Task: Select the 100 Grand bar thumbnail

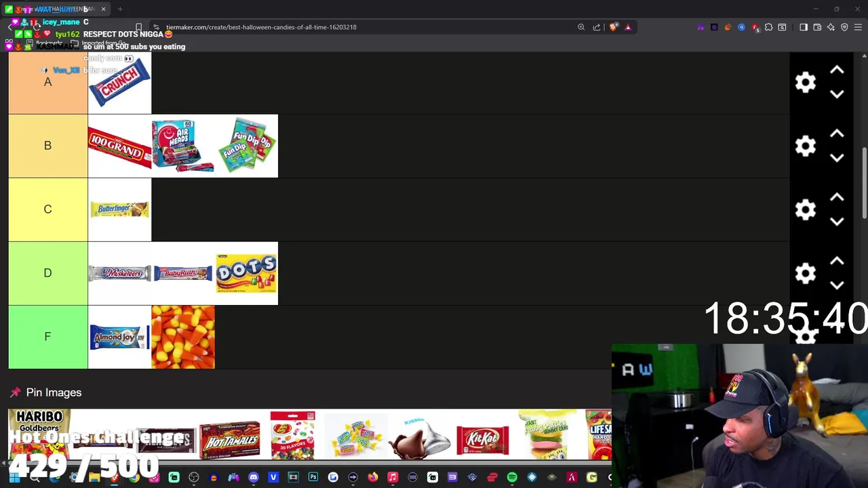Action: [119, 146]
